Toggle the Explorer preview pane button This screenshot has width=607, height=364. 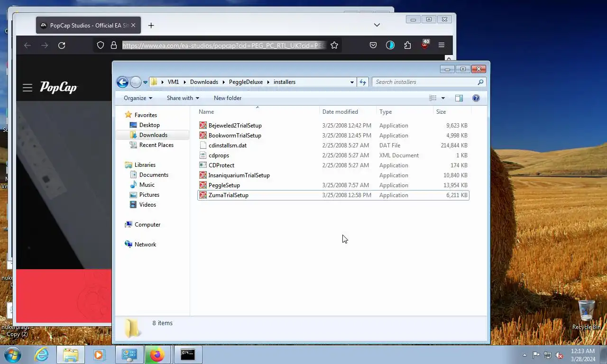point(459,98)
